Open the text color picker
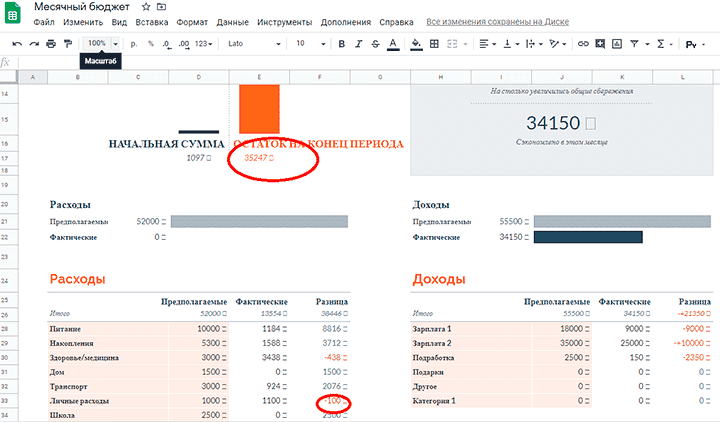This screenshot has height=422, width=720. coord(391,44)
